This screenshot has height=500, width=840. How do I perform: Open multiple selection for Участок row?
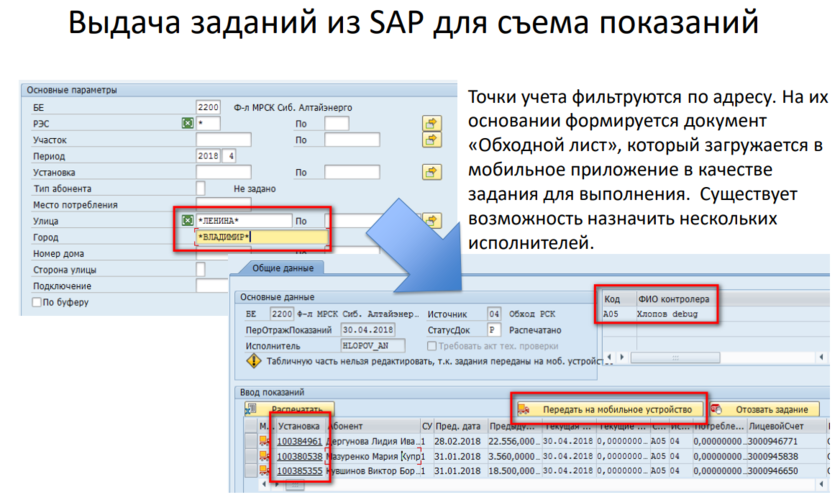[x=431, y=140]
